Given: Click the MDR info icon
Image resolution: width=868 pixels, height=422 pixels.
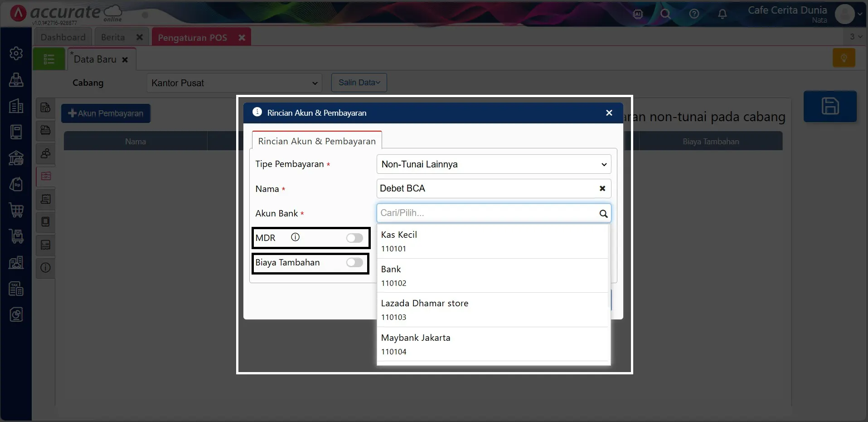Looking at the screenshot, I should click(x=295, y=237).
